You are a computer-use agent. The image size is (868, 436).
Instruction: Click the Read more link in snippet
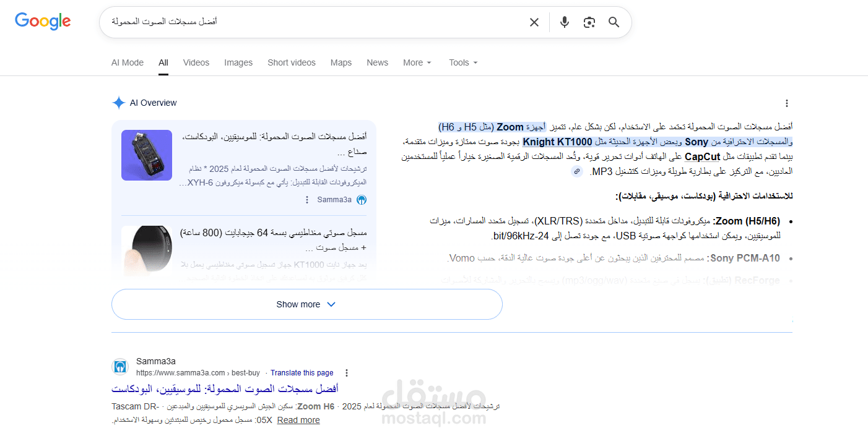tap(298, 420)
